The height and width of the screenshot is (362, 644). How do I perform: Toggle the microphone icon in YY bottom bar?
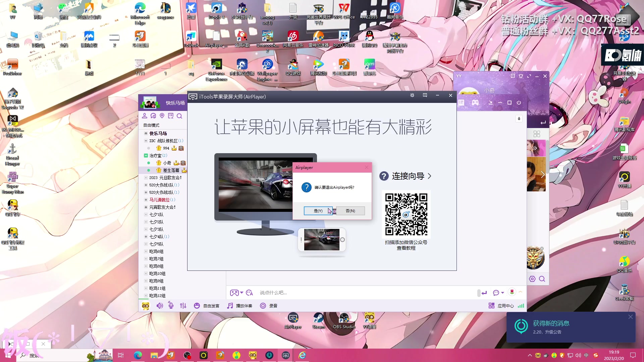point(171,305)
